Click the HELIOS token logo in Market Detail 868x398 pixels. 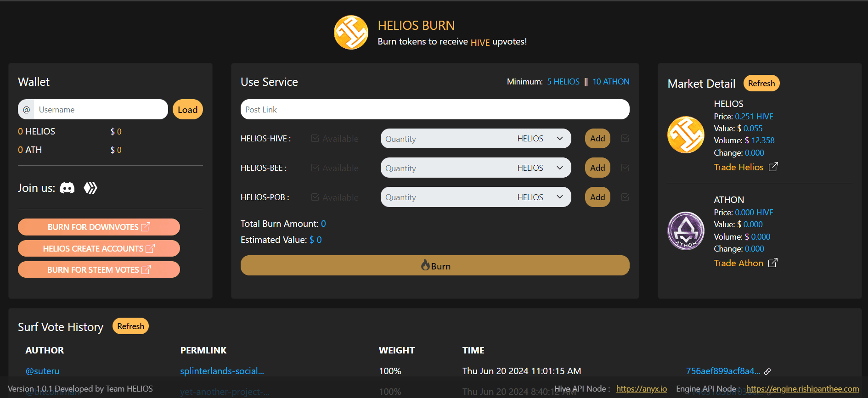tap(686, 135)
